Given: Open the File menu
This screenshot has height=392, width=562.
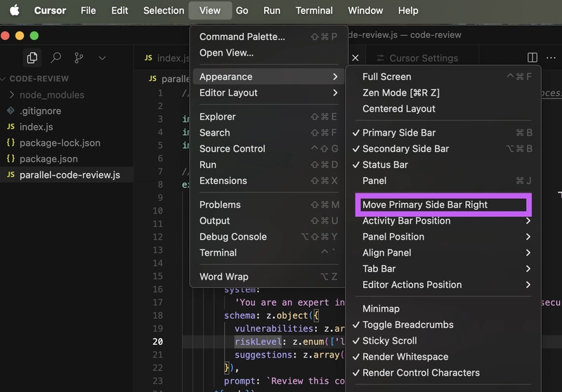Looking at the screenshot, I should click(x=89, y=11).
